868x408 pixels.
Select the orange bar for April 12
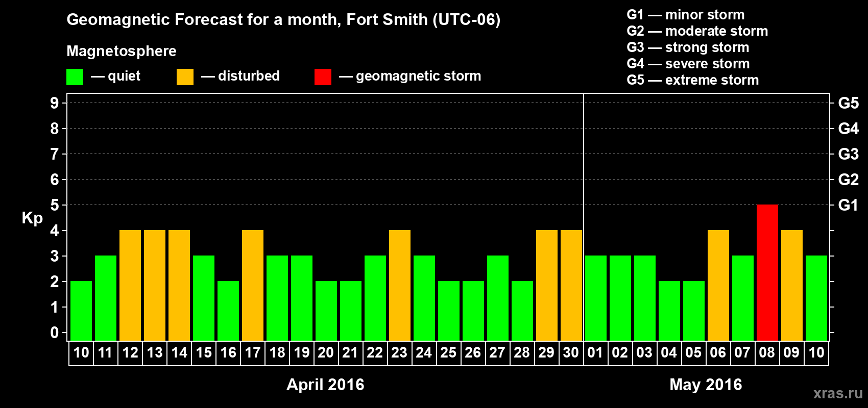coord(130,285)
